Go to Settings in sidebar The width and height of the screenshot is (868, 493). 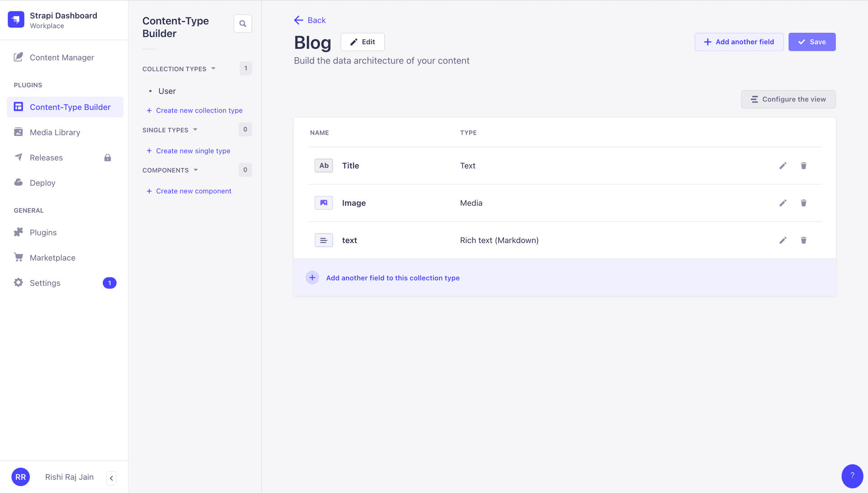click(x=45, y=283)
